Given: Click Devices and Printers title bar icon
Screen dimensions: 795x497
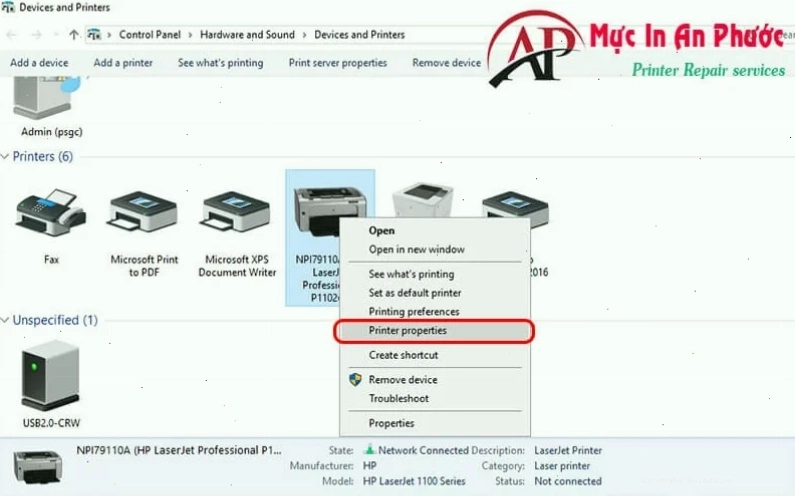Looking at the screenshot, I should (8, 7).
